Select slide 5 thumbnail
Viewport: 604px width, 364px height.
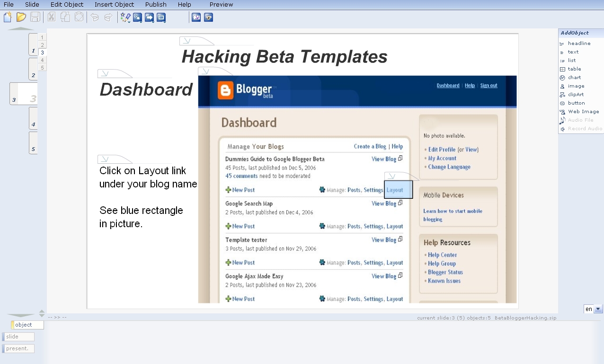point(33,143)
